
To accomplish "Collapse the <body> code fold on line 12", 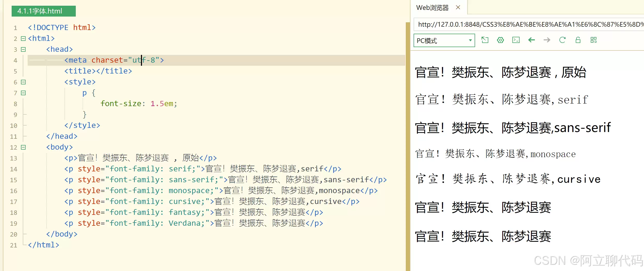I will click(x=23, y=147).
